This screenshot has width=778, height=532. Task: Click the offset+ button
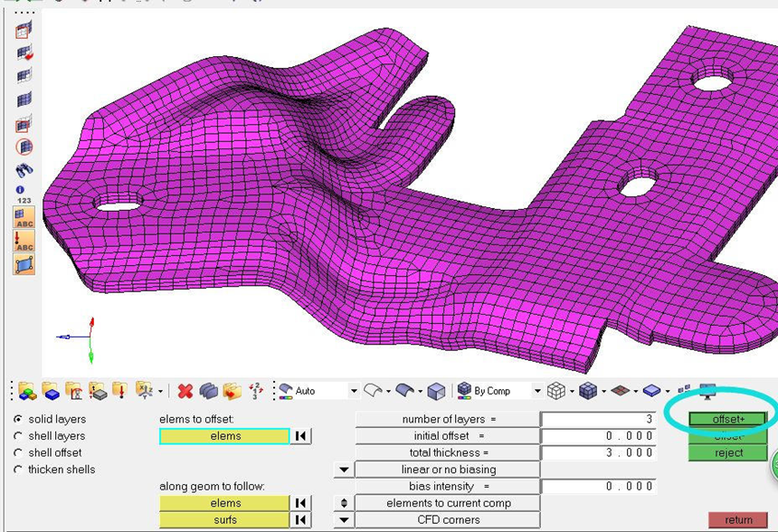pos(728,419)
